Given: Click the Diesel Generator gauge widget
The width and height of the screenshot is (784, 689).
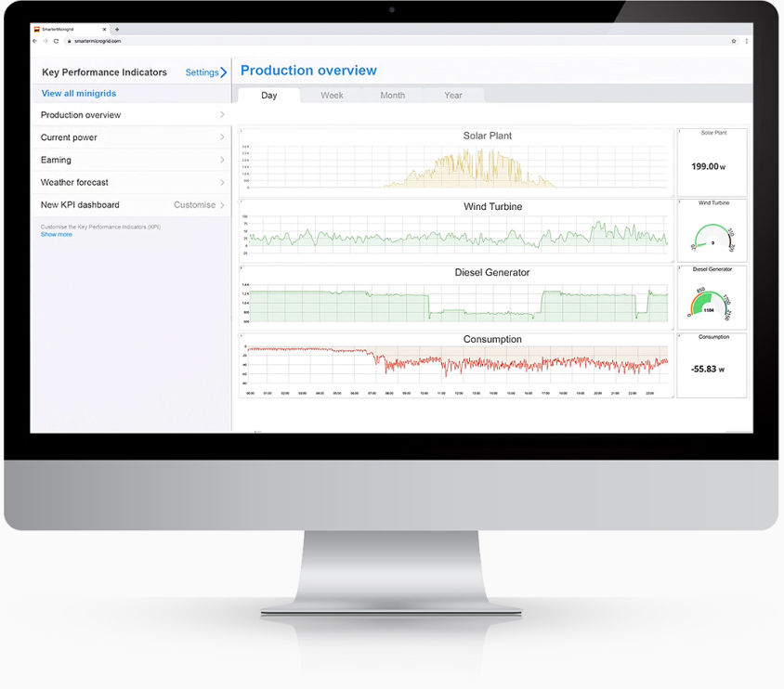Looking at the screenshot, I should (x=712, y=298).
